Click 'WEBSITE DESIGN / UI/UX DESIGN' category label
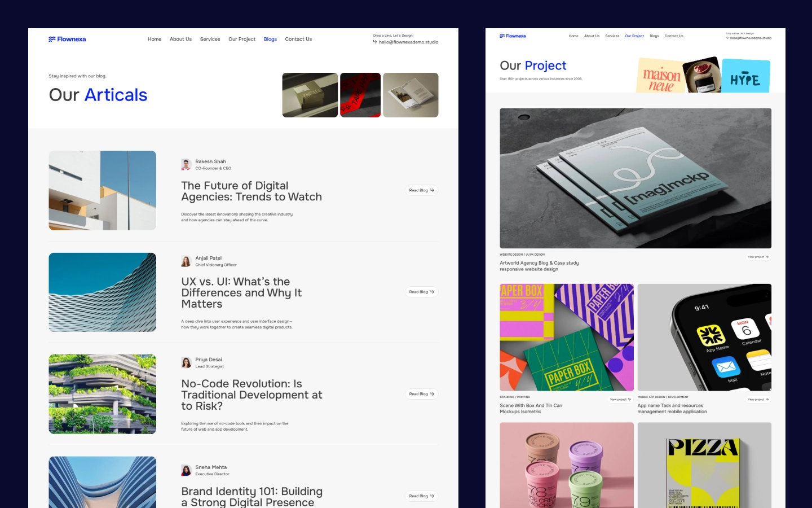Screen dimensions: 812x508 pyautogui.click(x=522, y=255)
